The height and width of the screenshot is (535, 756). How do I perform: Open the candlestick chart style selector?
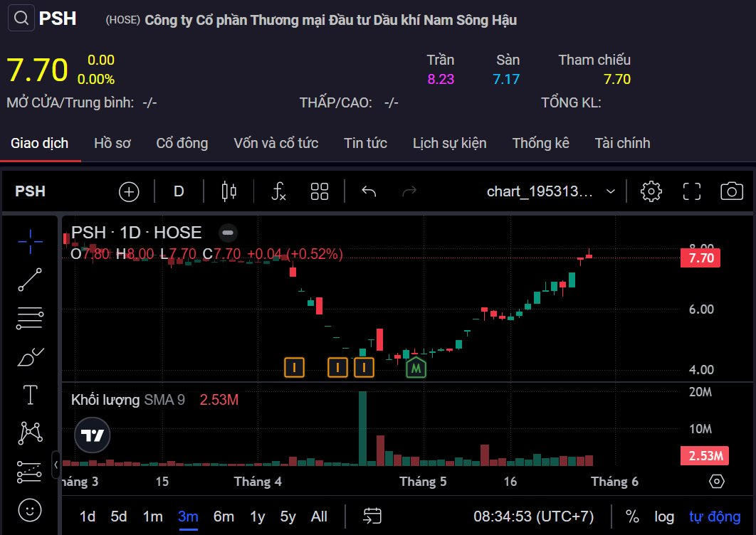pyautogui.click(x=229, y=191)
